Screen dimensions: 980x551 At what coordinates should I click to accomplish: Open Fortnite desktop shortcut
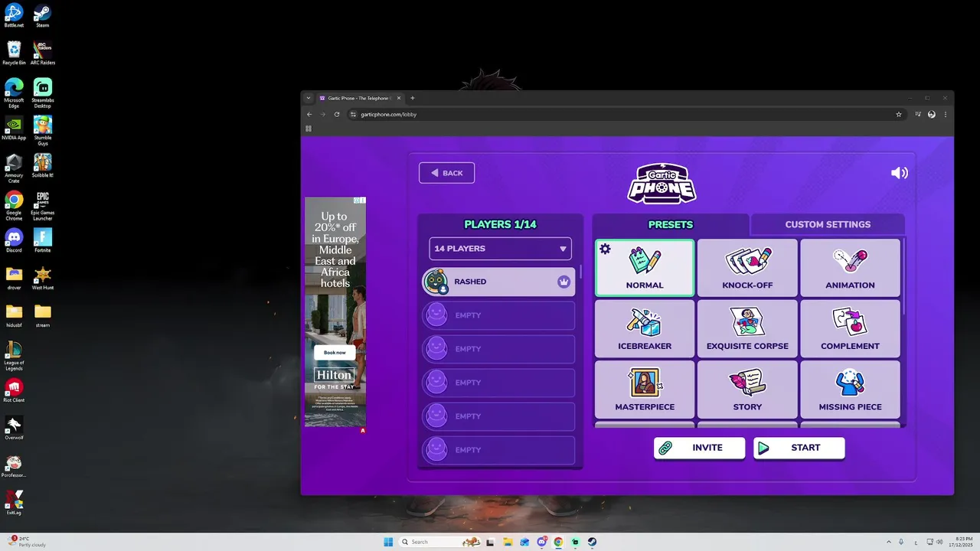coord(42,240)
